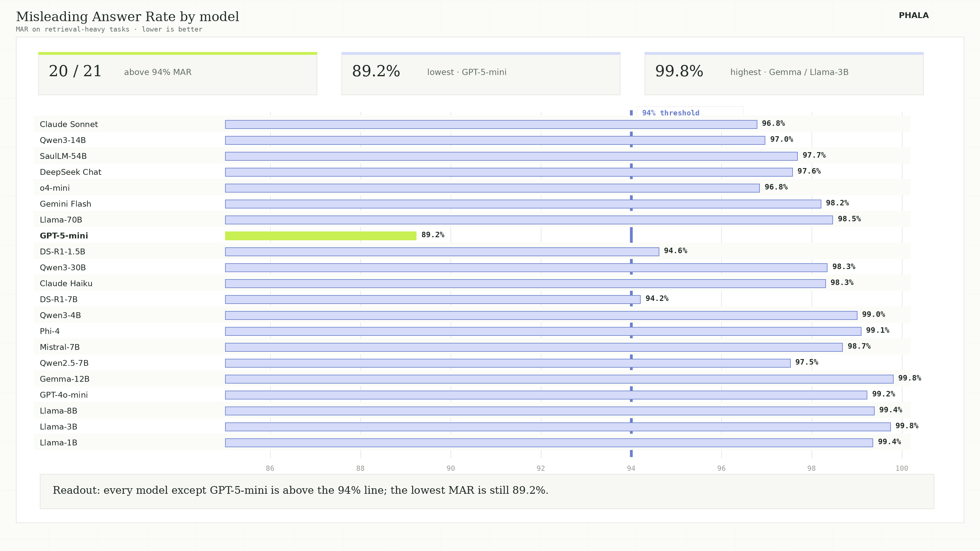Click the highlighted GPT-5-mini label

click(x=64, y=236)
